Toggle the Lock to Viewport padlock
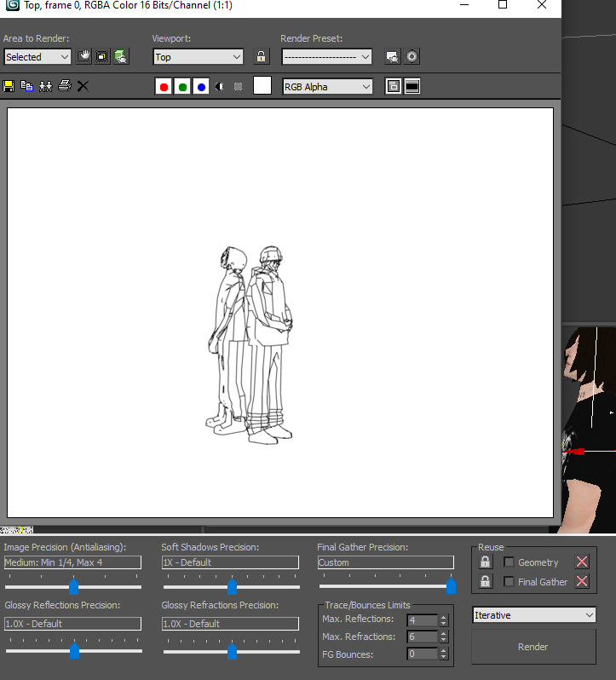Image resolution: width=616 pixels, height=680 pixels. coord(262,57)
